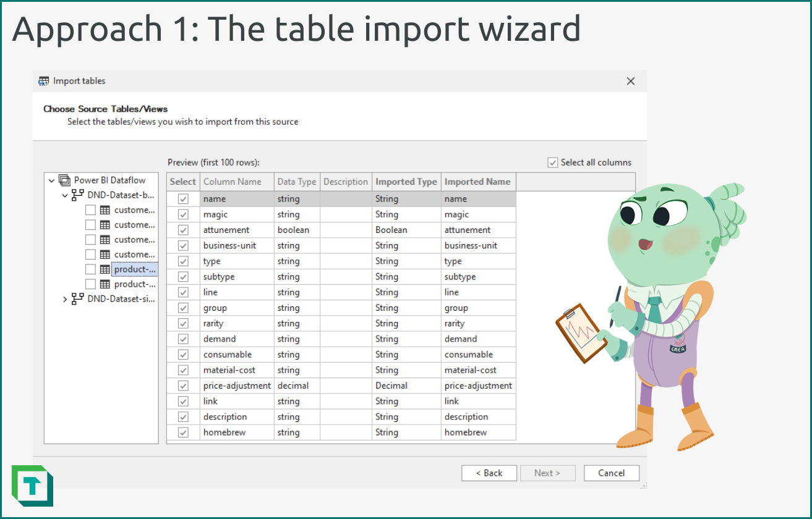Image resolution: width=812 pixels, height=519 pixels.
Task: Click the table icon next to first customer entry
Action: pos(103,209)
